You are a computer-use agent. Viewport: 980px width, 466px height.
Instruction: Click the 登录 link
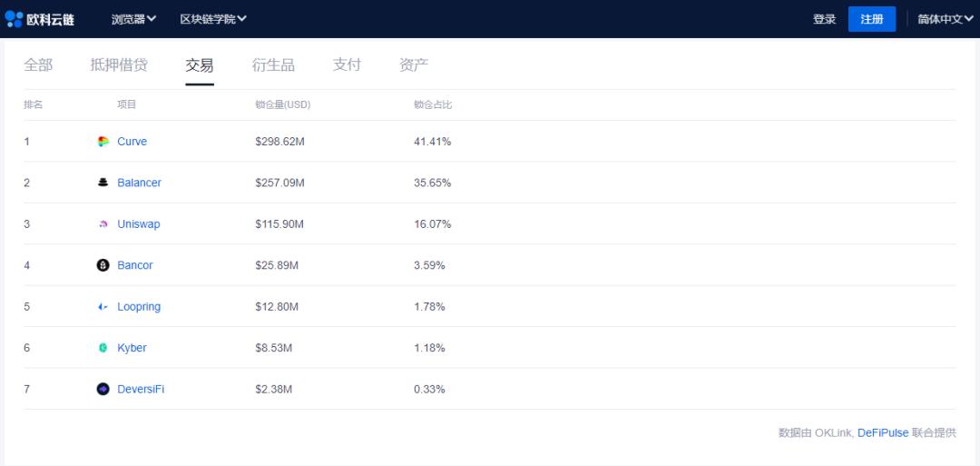click(824, 19)
